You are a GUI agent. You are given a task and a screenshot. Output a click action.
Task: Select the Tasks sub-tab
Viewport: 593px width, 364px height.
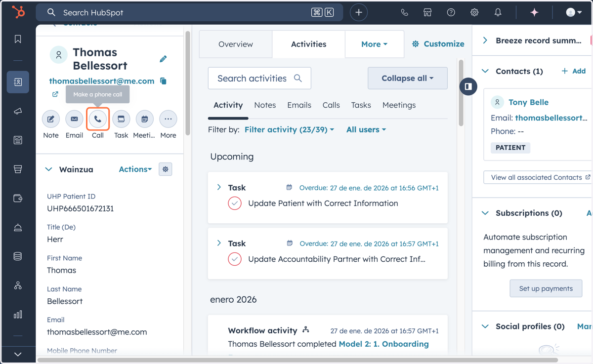pyautogui.click(x=361, y=105)
